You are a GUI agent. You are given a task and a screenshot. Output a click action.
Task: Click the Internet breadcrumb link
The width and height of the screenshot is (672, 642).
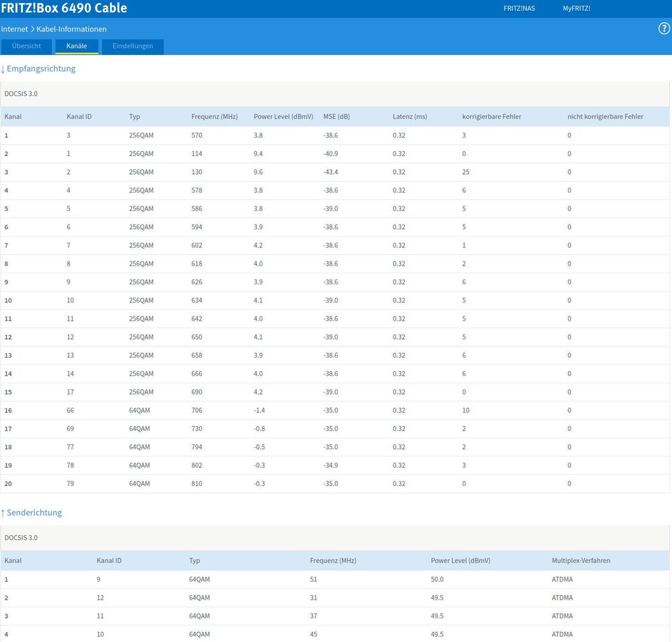(x=14, y=29)
